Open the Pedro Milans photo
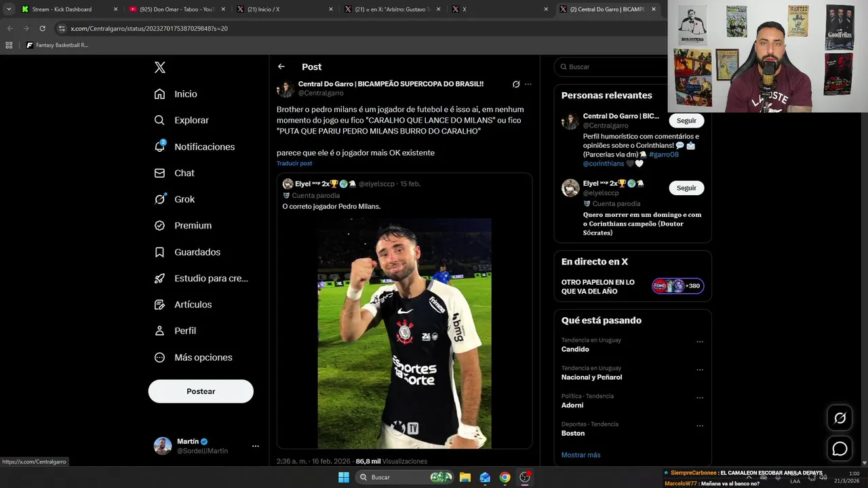Viewport: 868px width, 488px height. click(405, 333)
